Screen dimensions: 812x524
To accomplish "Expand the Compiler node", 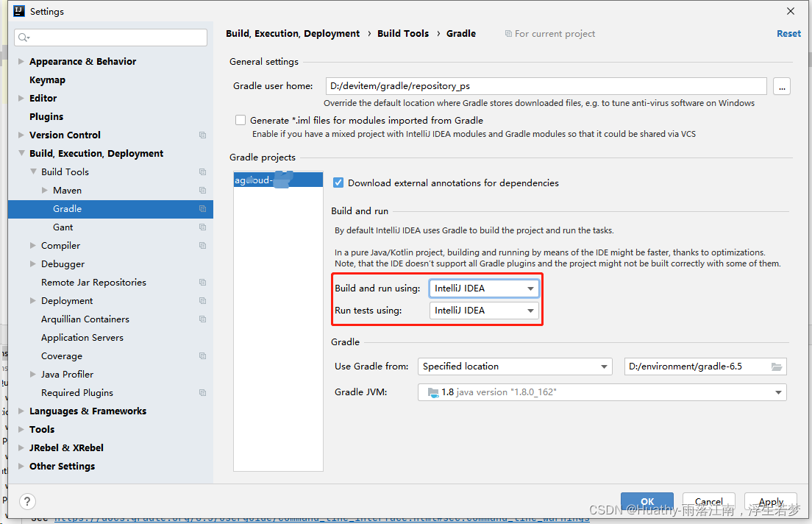I will click(x=33, y=245).
